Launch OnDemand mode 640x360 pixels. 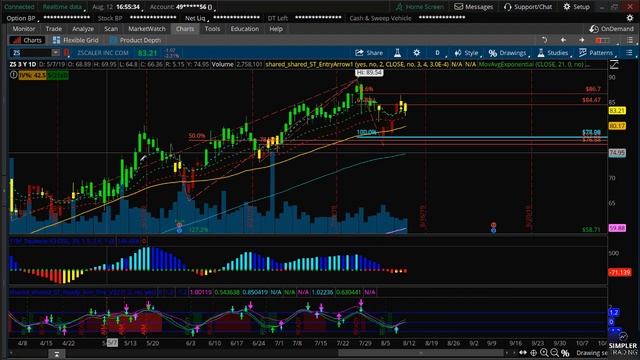point(611,29)
